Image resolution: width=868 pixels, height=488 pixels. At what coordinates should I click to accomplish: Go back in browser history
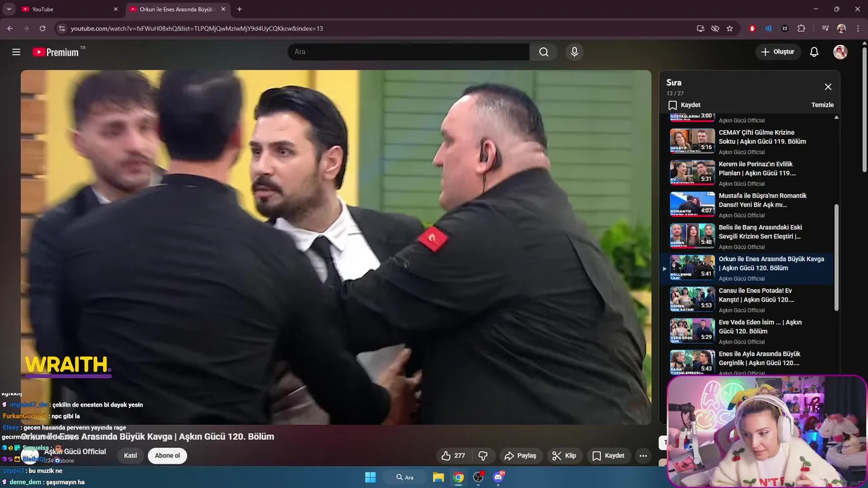[x=9, y=28]
